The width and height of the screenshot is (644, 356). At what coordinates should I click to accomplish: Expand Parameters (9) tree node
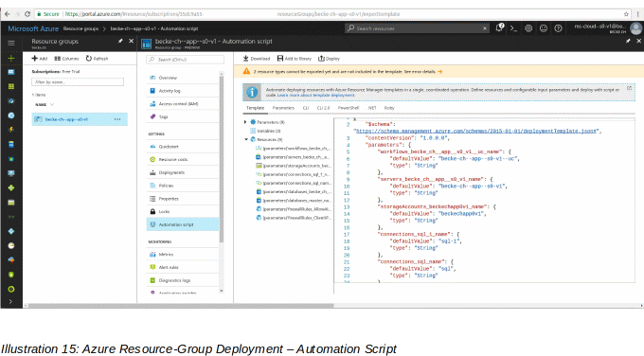245,122
